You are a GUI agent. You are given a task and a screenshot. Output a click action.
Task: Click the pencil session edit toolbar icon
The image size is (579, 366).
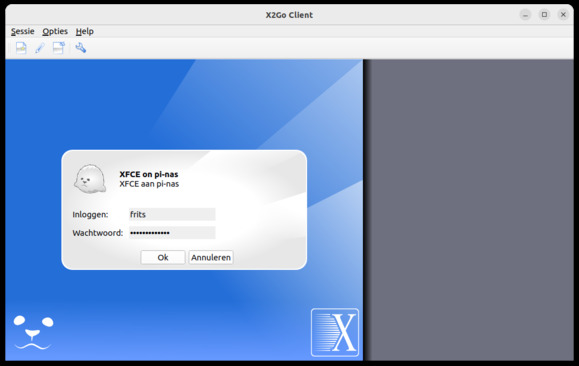click(x=40, y=48)
